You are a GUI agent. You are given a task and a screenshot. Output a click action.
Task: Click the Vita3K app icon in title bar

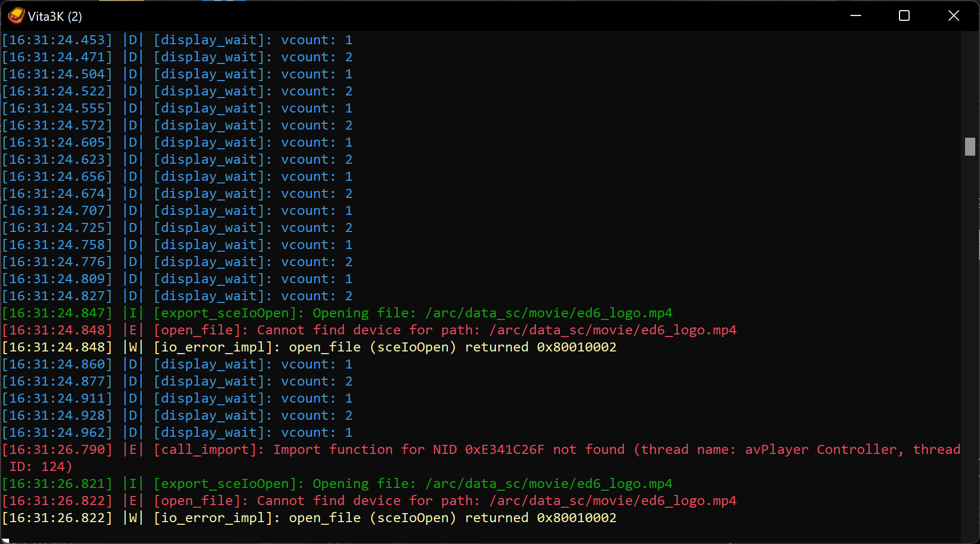point(16,16)
